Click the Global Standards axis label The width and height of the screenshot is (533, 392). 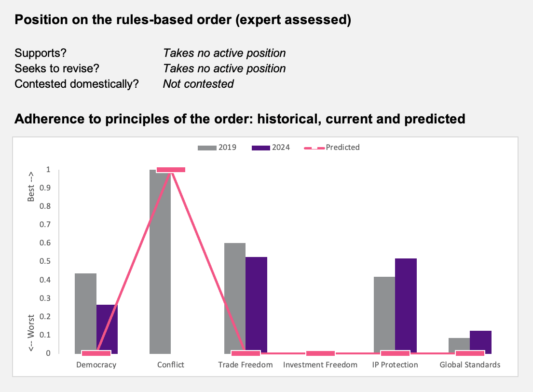pyautogui.click(x=470, y=365)
